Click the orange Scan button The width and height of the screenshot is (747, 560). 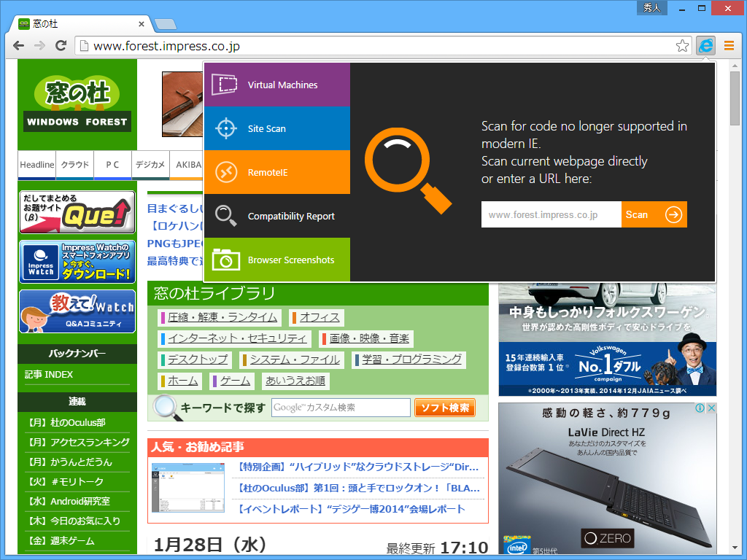(x=654, y=214)
